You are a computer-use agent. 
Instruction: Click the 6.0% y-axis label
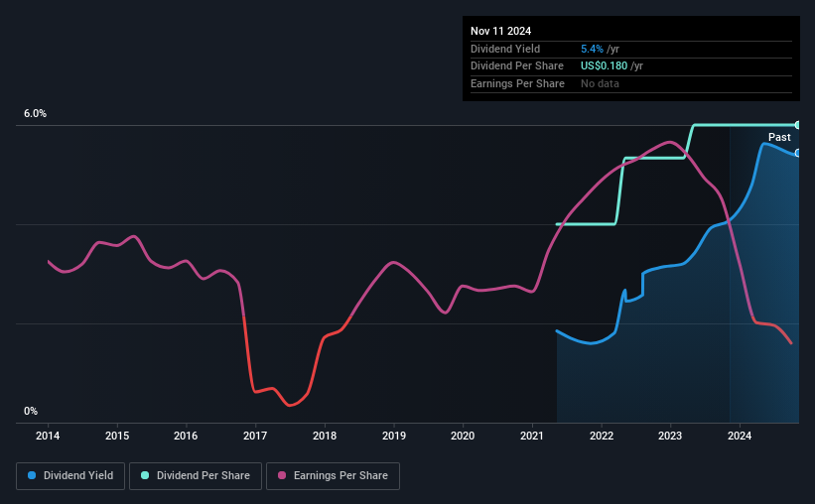35,114
